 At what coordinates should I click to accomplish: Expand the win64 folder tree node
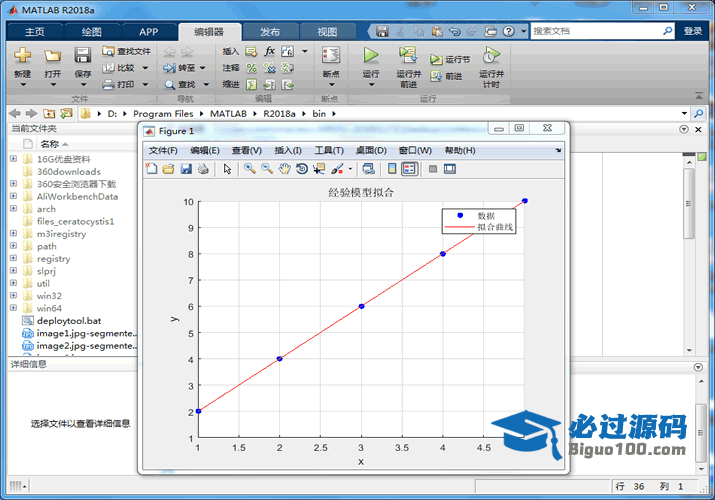point(13,308)
